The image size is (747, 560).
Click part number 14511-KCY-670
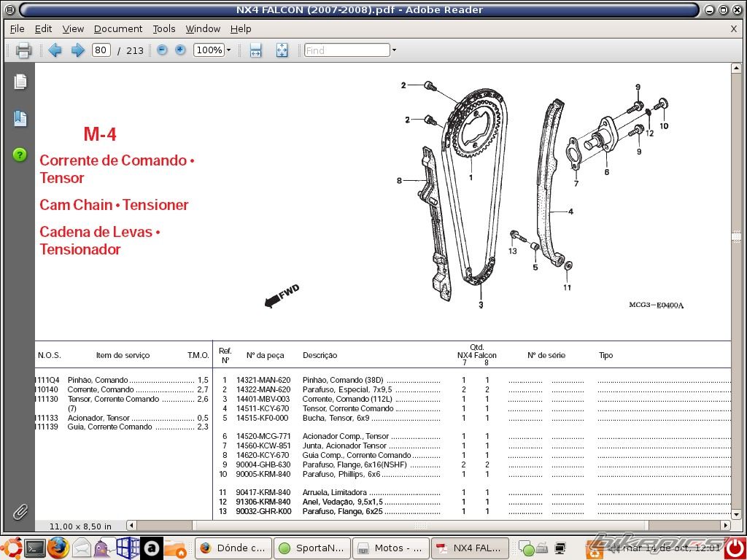[263, 408]
